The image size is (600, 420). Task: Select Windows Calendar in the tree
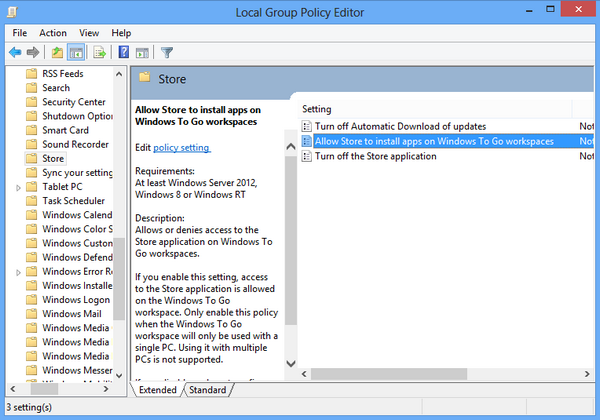(77, 215)
